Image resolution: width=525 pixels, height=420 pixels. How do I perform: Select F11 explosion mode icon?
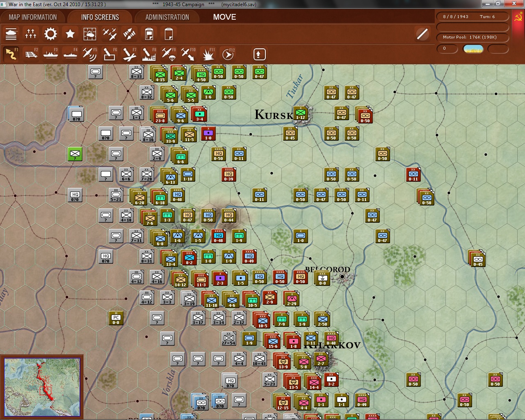click(x=208, y=54)
